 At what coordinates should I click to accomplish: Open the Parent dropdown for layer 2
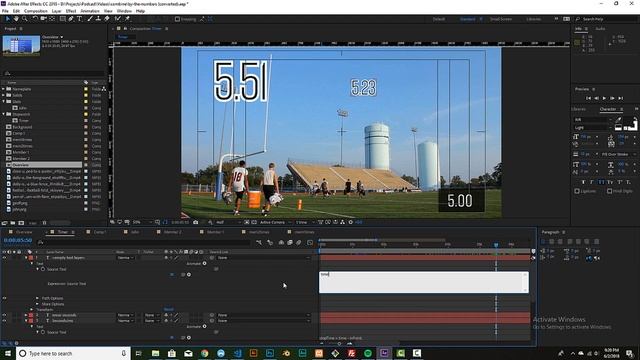point(264,315)
